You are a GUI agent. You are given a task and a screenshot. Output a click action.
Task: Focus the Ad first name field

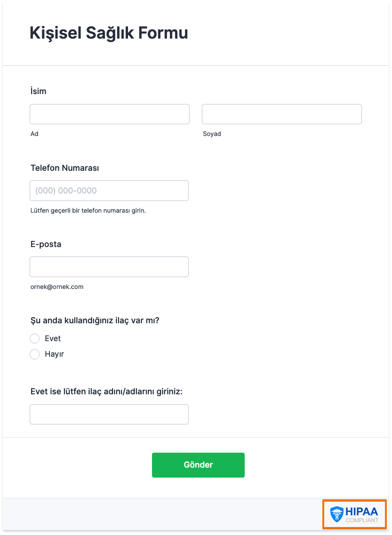coord(110,114)
